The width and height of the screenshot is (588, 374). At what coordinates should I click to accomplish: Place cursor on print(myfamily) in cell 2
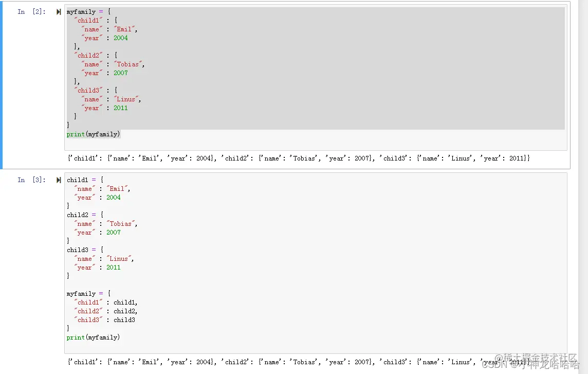click(94, 134)
